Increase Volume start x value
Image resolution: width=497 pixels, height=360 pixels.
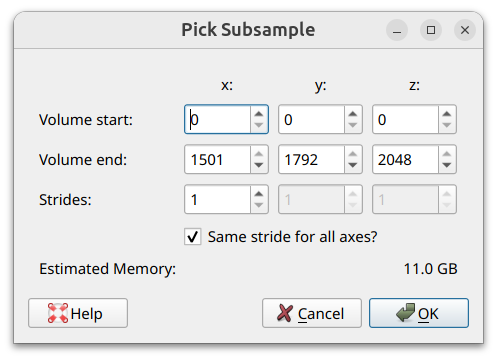coord(259,114)
